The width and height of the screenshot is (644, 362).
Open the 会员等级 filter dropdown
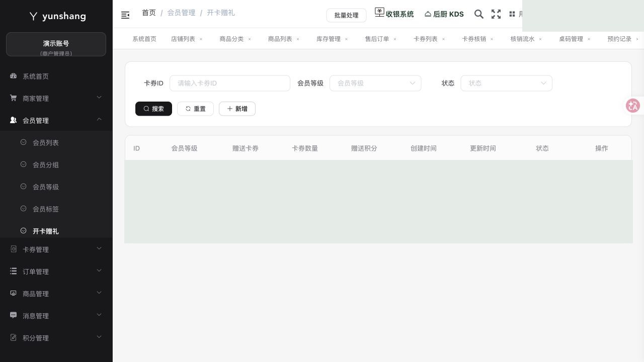(x=375, y=83)
